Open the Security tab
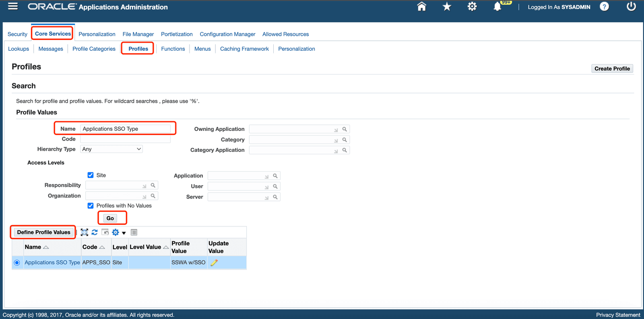This screenshot has height=319, width=644. [17, 34]
